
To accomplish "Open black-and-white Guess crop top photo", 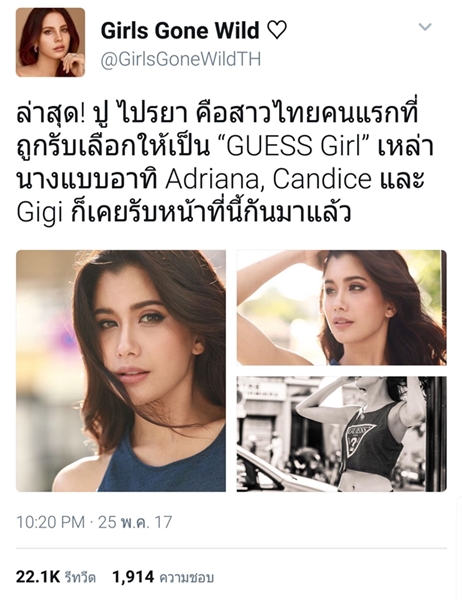I will pyautogui.click(x=341, y=434).
